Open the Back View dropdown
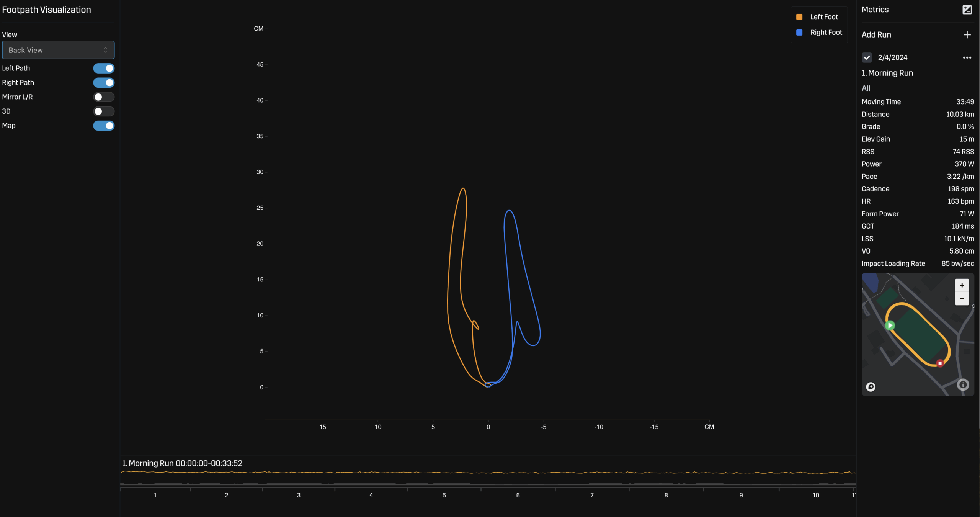This screenshot has height=517, width=980. 58,50
